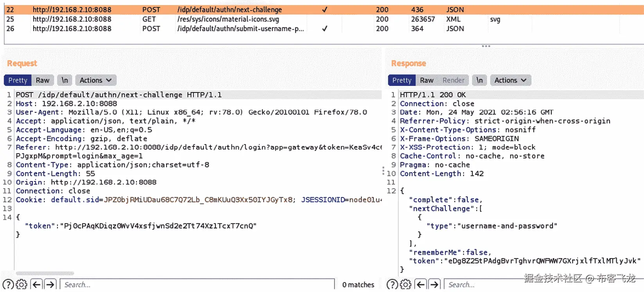Click the Response search input field
The height and width of the screenshot is (292, 644).
click(x=544, y=285)
